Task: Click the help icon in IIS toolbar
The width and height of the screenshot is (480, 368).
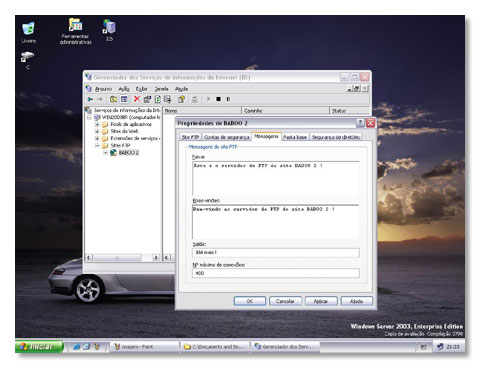Action: (181, 99)
